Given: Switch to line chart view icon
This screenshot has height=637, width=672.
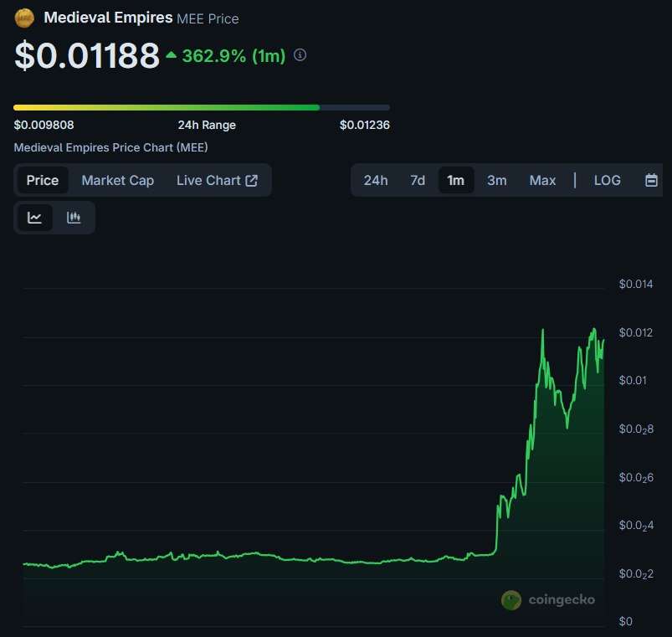Looking at the screenshot, I should (x=34, y=218).
